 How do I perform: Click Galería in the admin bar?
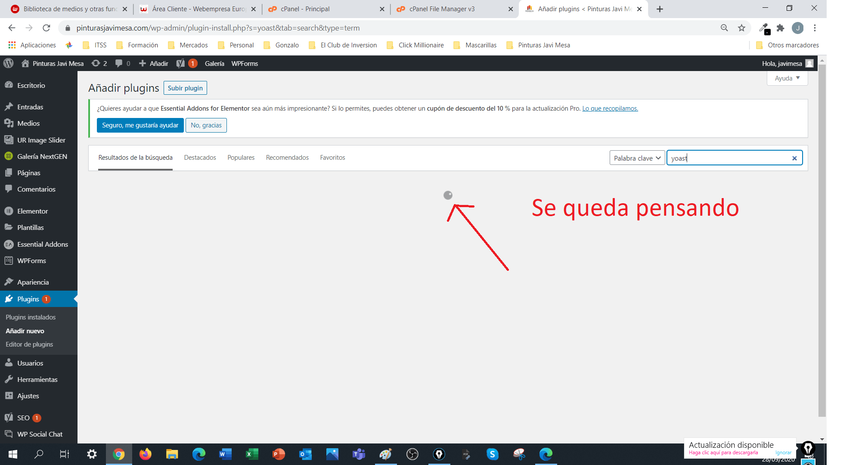tap(214, 63)
